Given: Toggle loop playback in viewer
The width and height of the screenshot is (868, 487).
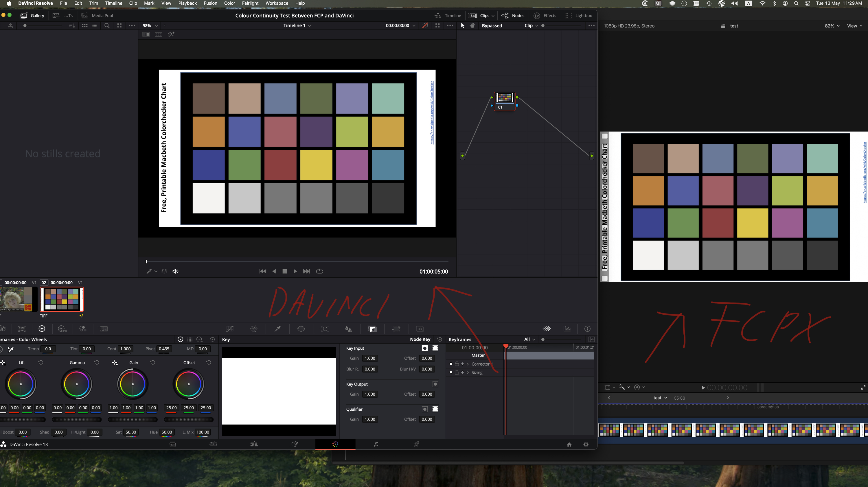Looking at the screenshot, I should 320,271.
